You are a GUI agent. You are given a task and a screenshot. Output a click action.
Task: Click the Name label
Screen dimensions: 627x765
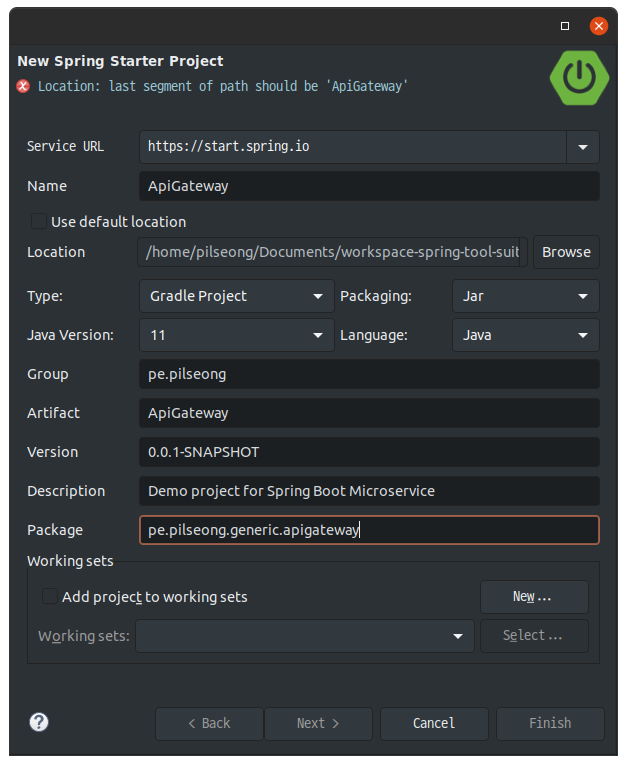(x=47, y=186)
